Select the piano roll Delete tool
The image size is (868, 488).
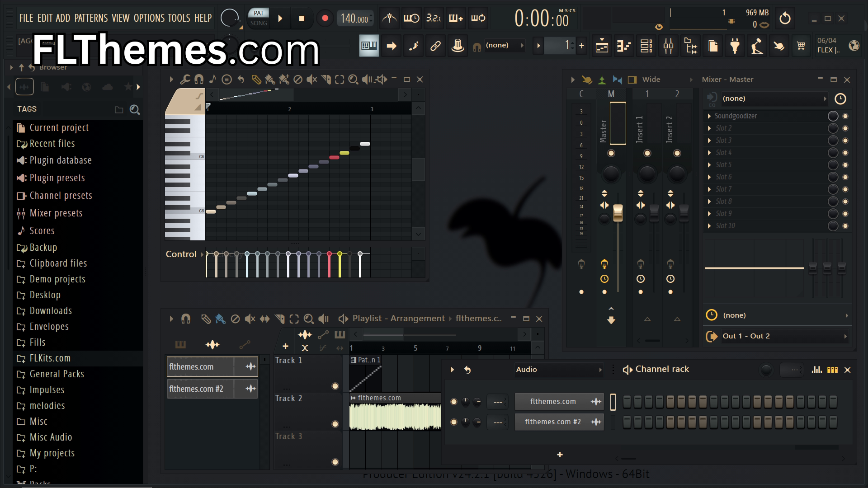[297, 80]
